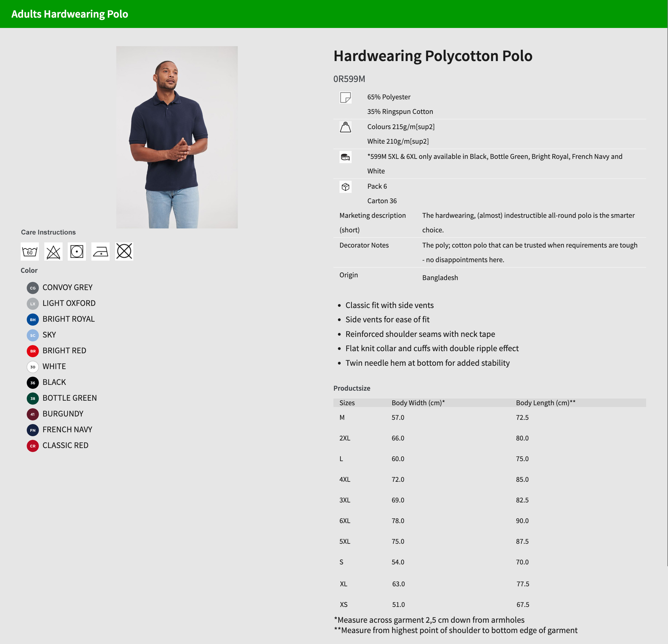The width and height of the screenshot is (668, 644).
Task: Click the do-not-dry-clean crossed circle icon
Action: coord(124,252)
